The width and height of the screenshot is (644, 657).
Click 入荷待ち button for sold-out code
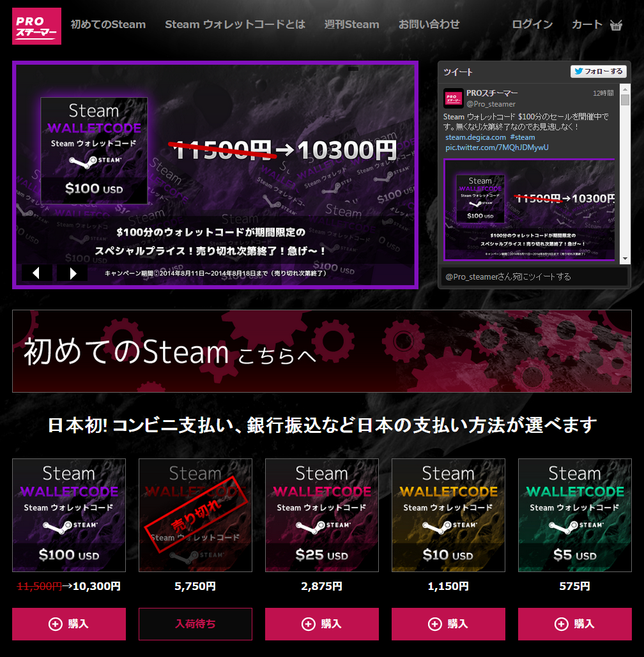[195, 624]
